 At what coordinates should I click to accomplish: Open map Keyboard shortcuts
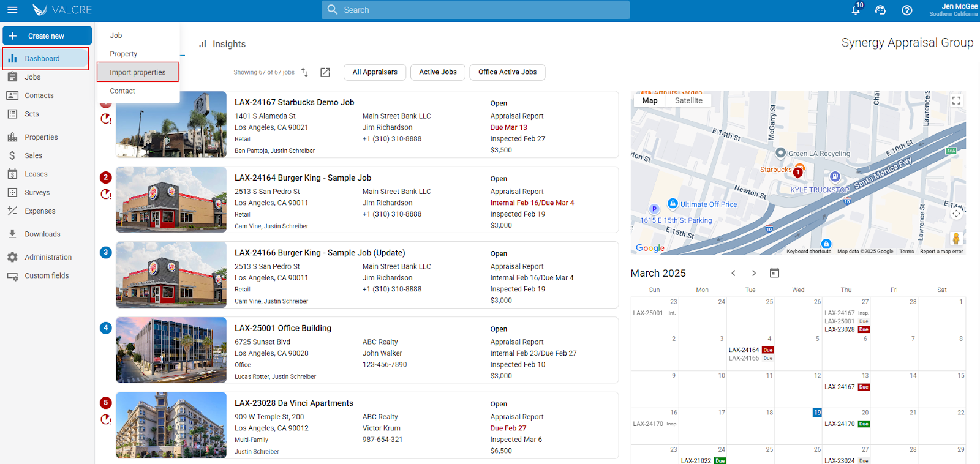coord(809,252)
